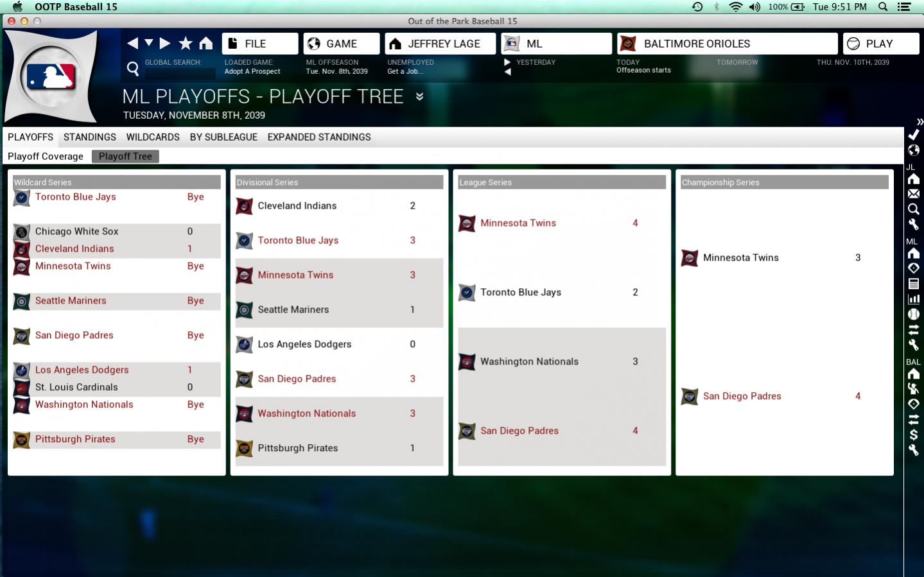Open the JL wrench settings icon
The height and width of the screenshot is (577, 924).
click(x=914, y=225)
